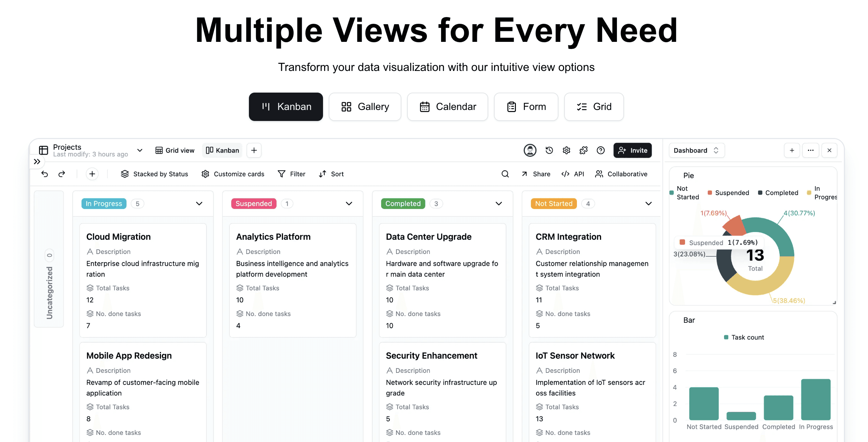The image size is (868, 442).
Task: Expand sidebar with double chevron icon
Action: 37,162
